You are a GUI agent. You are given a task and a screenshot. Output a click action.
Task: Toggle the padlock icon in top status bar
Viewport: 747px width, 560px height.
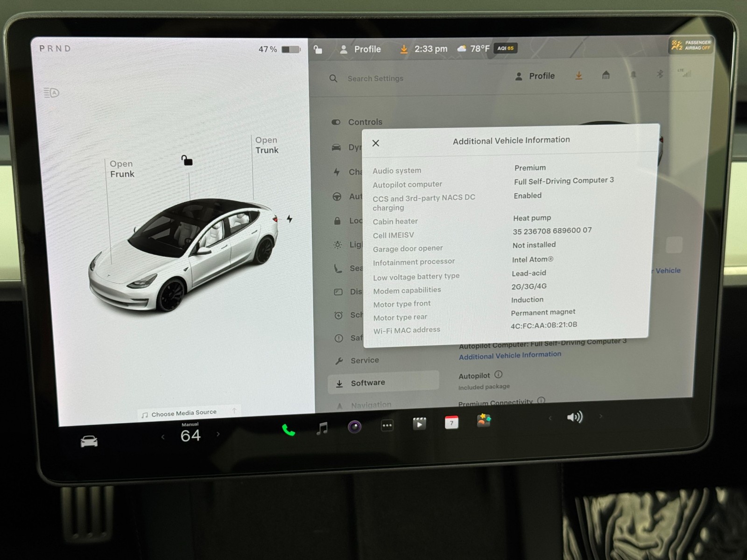tap(318, 49)
